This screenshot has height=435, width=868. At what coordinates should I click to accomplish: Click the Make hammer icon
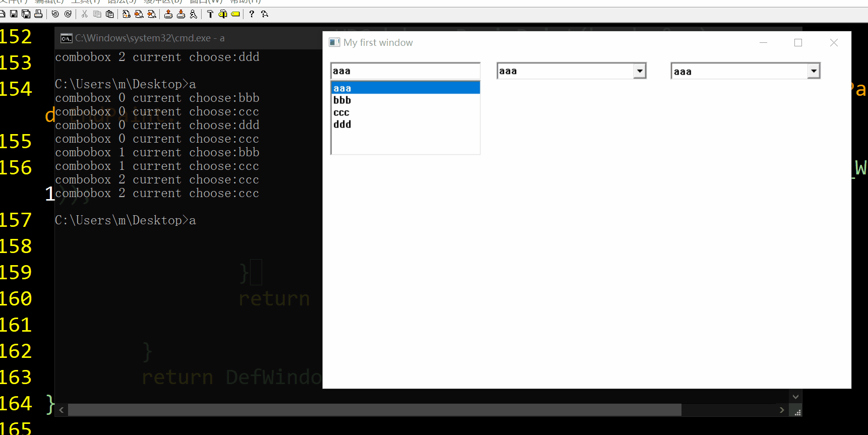click(x=210, y=14)
